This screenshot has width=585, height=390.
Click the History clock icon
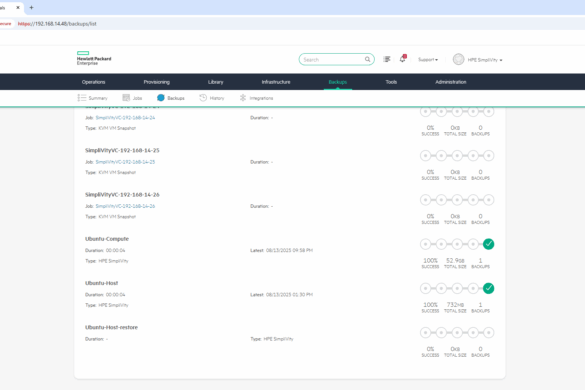pyautogui.click(x=203, y=98)
